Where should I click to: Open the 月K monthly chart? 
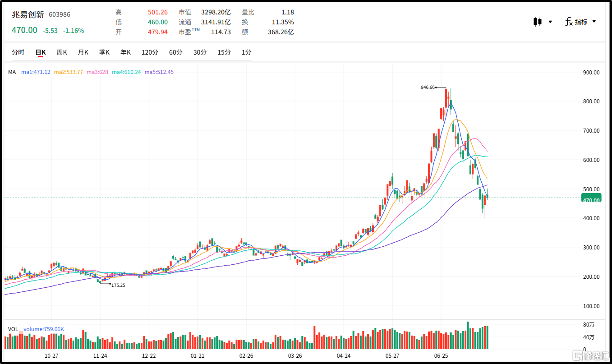click(x=83, y=52)
